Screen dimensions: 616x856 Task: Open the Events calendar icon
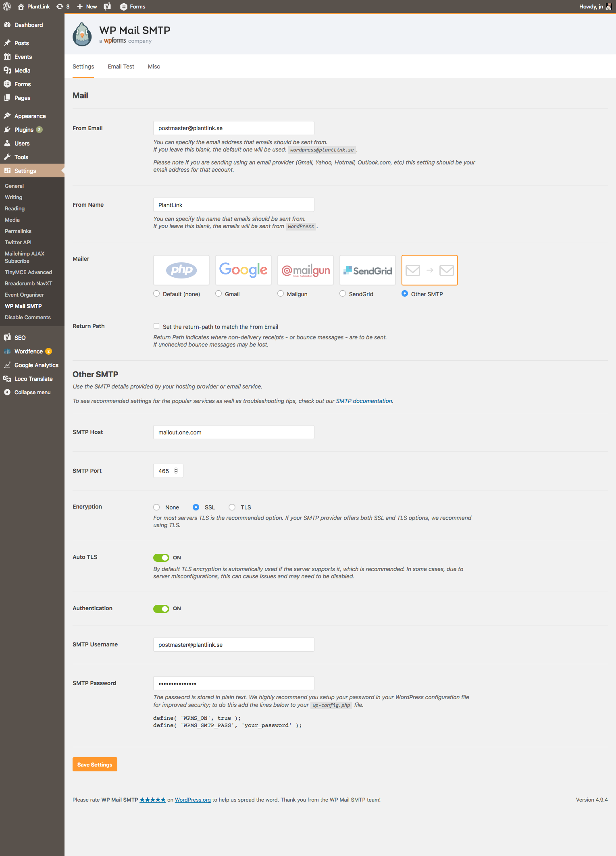pyautogui.click(x=7, y=56)
